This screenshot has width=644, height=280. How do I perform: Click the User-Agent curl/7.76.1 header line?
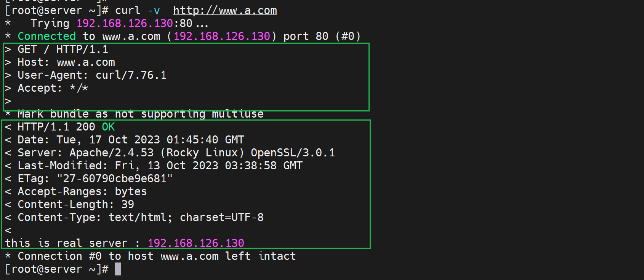(x=92, y=75)
